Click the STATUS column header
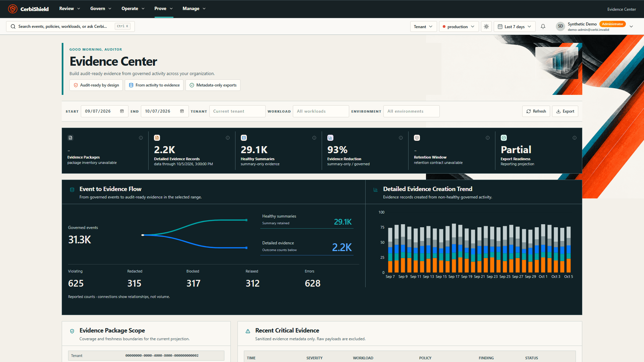The width and height of the screenshot is (644, 362). click(531, 358)
